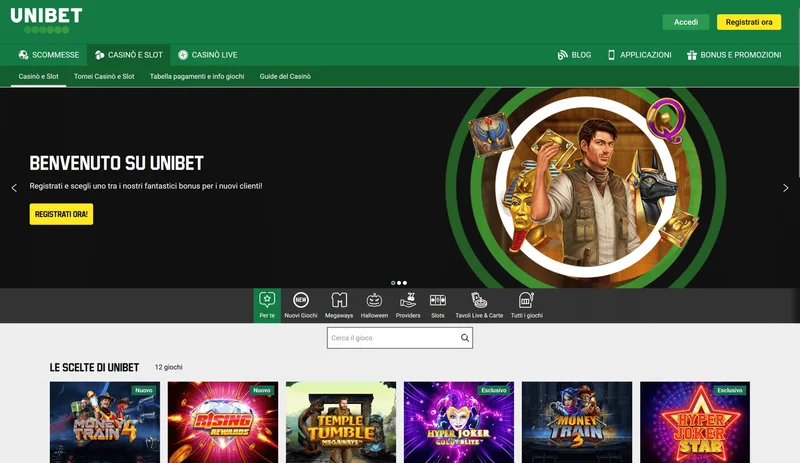This screenshot has width=800, height=463.
Task: Select the Casinò e Slot sub-tab
Action: coord(38,77)
